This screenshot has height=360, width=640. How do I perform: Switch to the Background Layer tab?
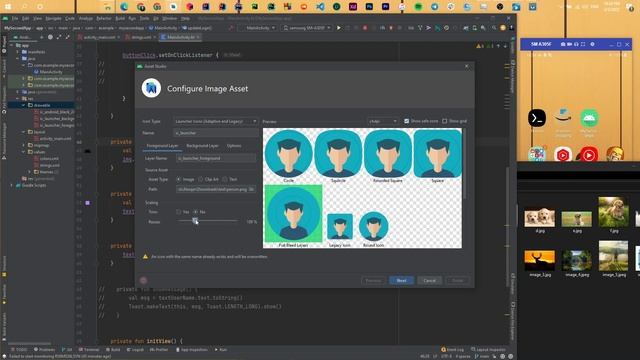tap(202, 146)
